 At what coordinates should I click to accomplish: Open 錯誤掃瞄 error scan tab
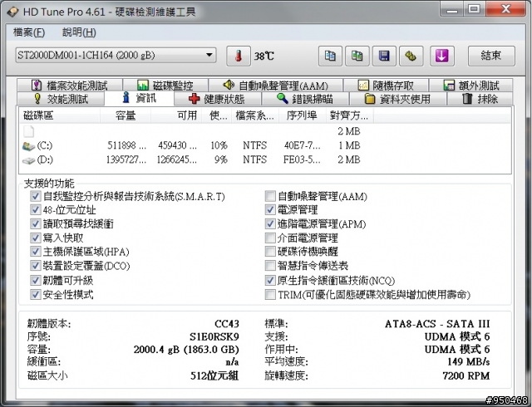pyautogui.click(x=305, y=99)
